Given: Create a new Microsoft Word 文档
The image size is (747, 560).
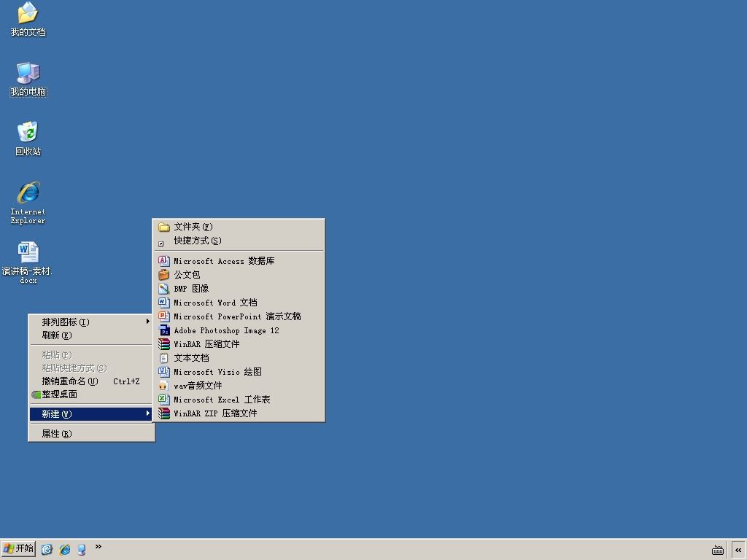Looking at the screenshot, I should (239, 303).
